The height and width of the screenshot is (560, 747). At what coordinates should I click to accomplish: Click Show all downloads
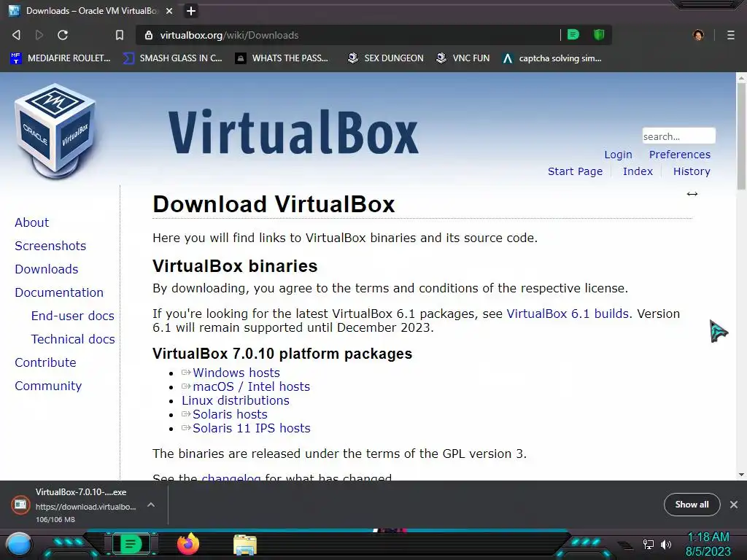692,505
